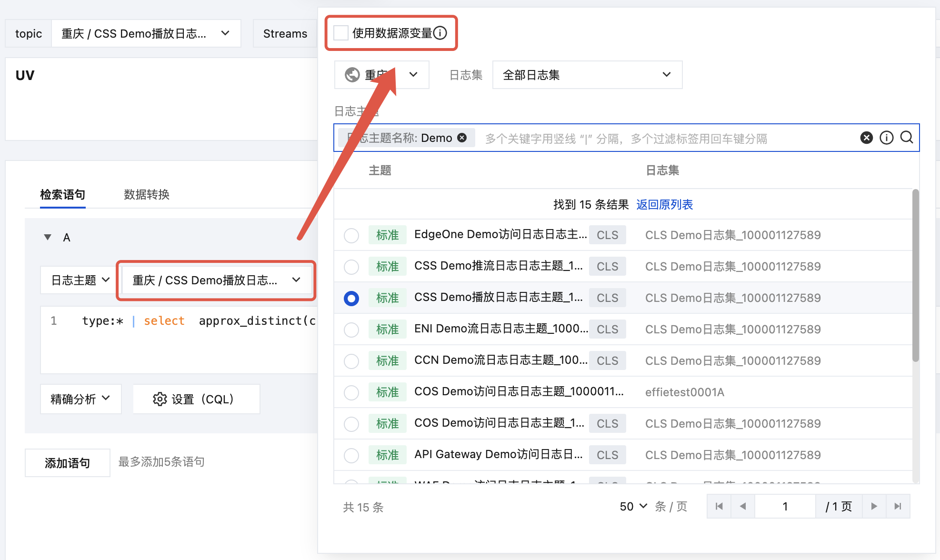This screenshot has height=560, width=940.
Task: Click the magnifier search icon
Action: coord(907,138)
